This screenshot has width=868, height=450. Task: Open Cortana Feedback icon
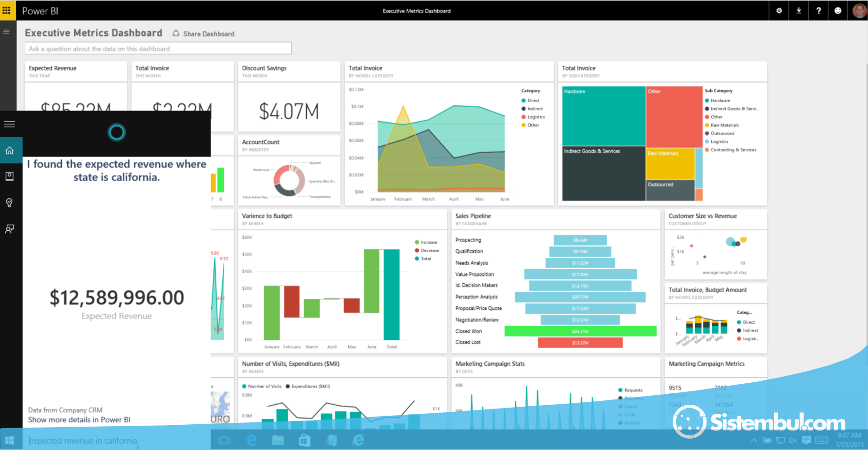(10, 229)
